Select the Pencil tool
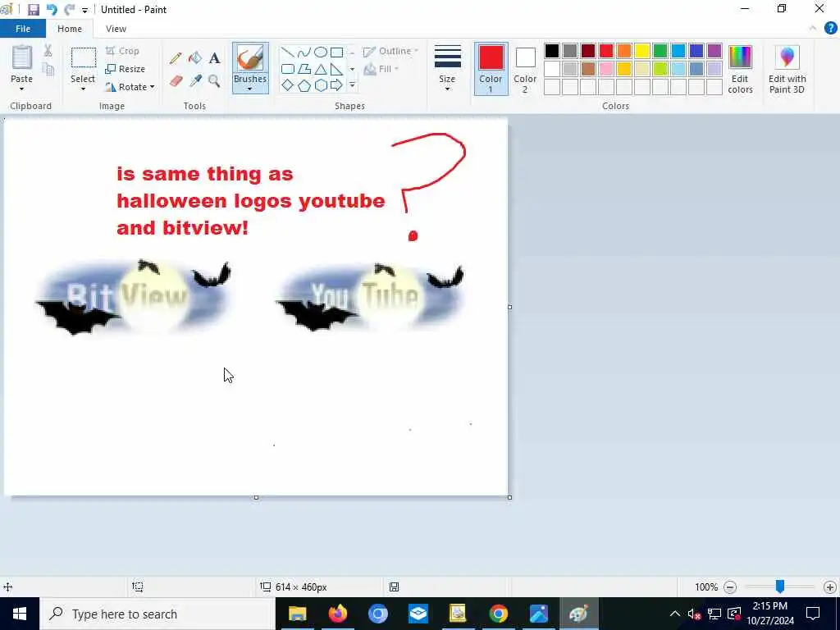The width and height of the screenshot is (840, 630). point(176,58)
